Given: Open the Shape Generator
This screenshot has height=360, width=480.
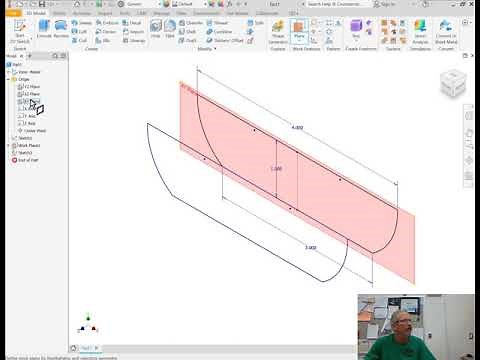Looking at the screenshot, I should (278, 32).
